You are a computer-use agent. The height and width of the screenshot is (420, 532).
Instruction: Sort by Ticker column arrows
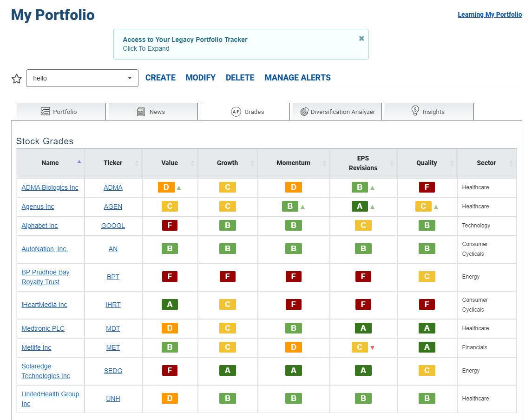[x=137, y=163]
